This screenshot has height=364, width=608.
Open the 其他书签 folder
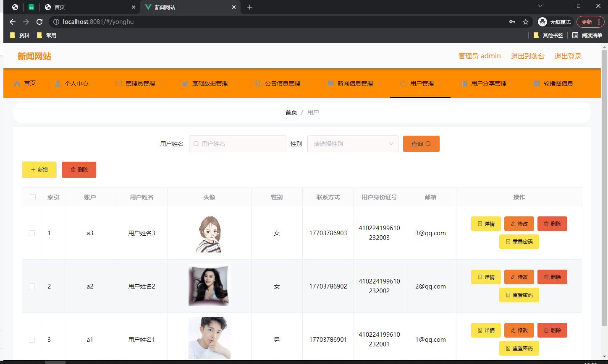tap(548, 36)
